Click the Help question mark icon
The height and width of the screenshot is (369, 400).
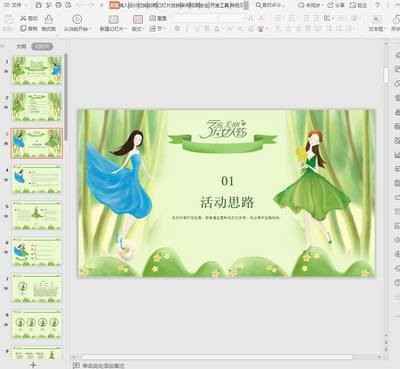coord(377,5)
